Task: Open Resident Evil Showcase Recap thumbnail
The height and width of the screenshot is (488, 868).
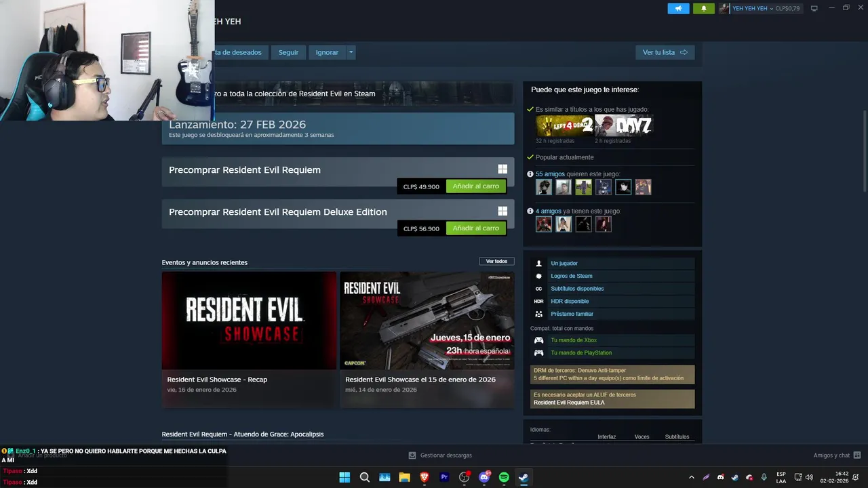Action: click(x=249, y=321)
